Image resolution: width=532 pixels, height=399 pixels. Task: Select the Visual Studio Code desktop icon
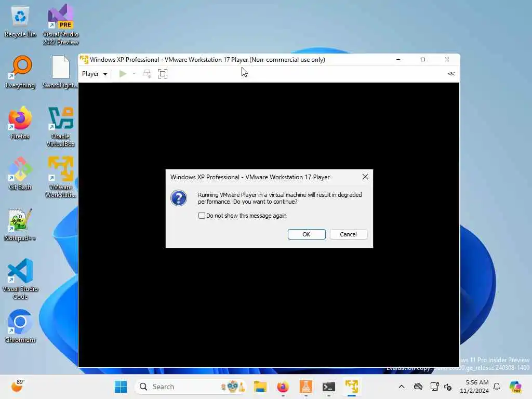[20, 279]
